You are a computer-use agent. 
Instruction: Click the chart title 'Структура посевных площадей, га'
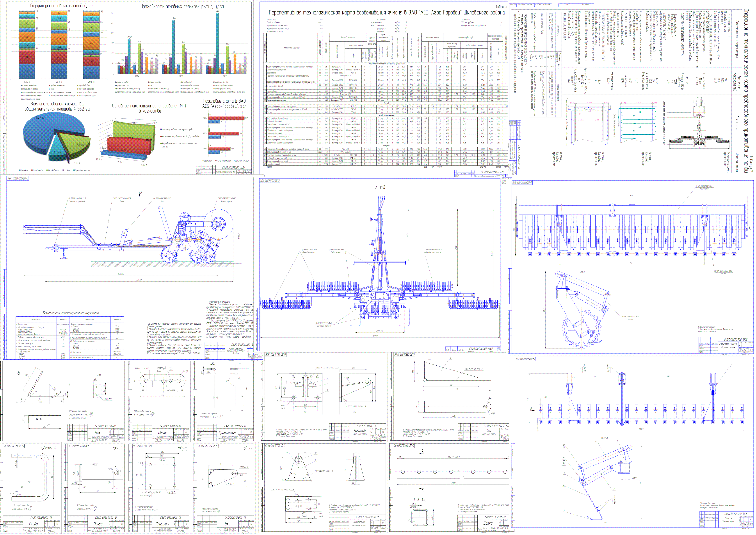click(x=61, y=6)
